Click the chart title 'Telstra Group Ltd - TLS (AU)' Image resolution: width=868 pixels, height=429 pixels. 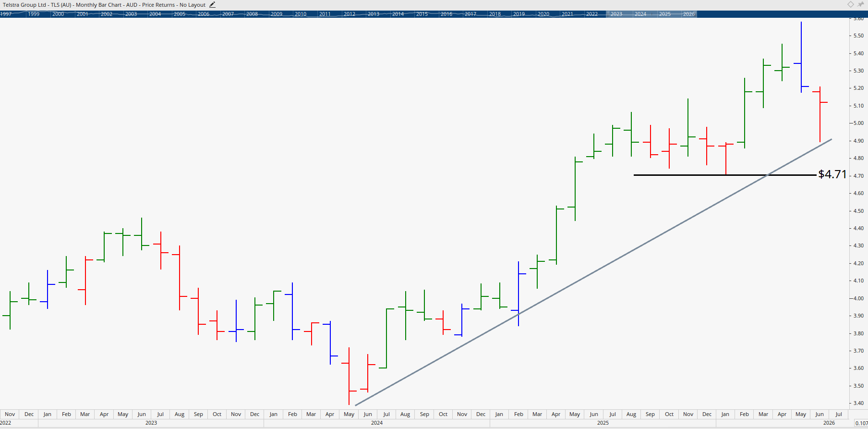[37, 5]
